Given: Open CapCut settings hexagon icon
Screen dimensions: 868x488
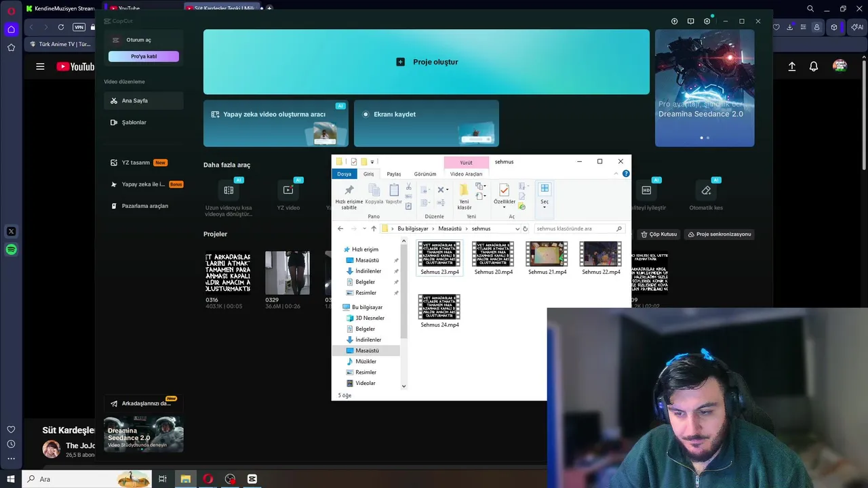Looking at the screenshot, I should pos(707,21).
